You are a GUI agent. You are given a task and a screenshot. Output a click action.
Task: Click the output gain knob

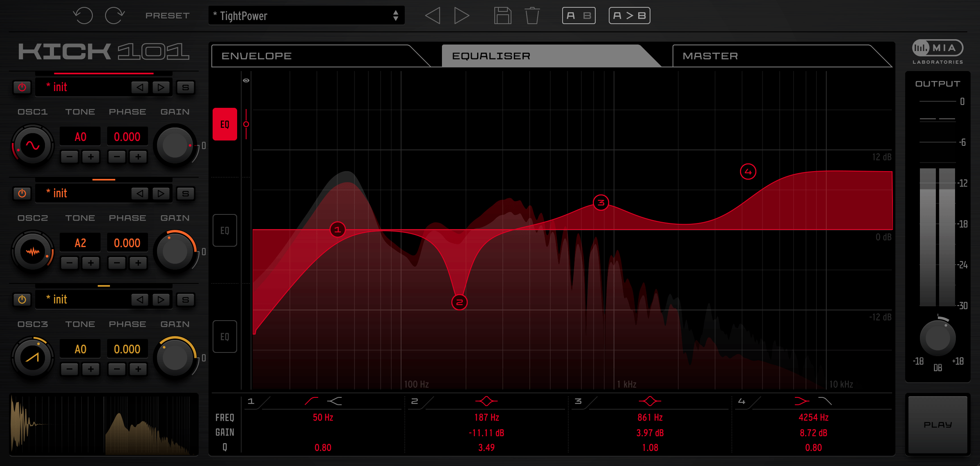click(x=937, y=338)
